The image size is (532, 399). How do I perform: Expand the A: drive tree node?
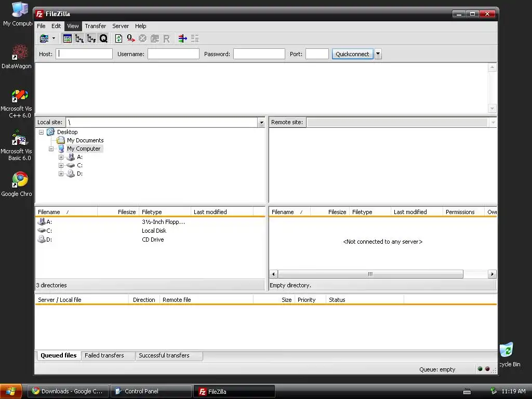coord(61,157)
